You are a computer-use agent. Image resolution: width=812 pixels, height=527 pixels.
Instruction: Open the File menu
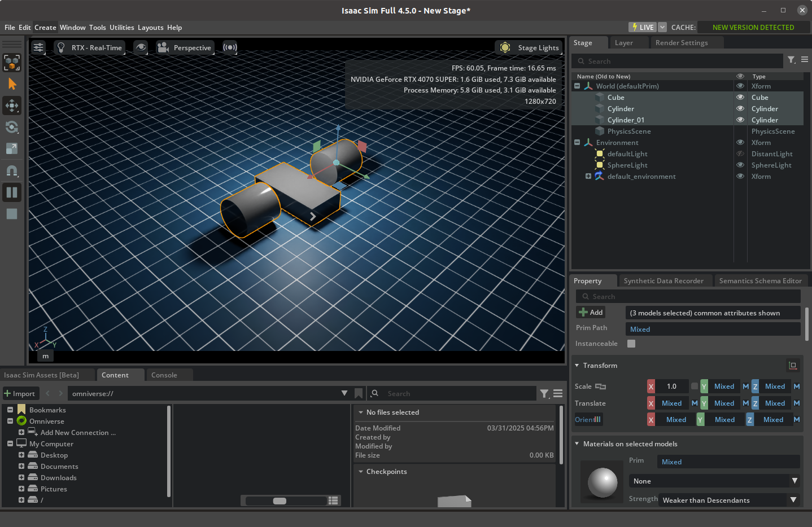coord(10,27)
